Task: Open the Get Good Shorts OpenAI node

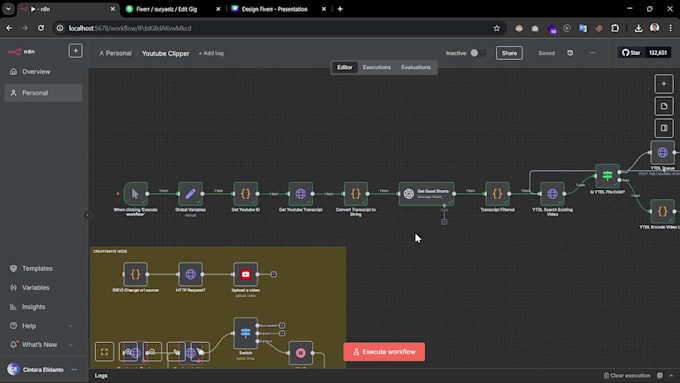Action: coord(427,193)
